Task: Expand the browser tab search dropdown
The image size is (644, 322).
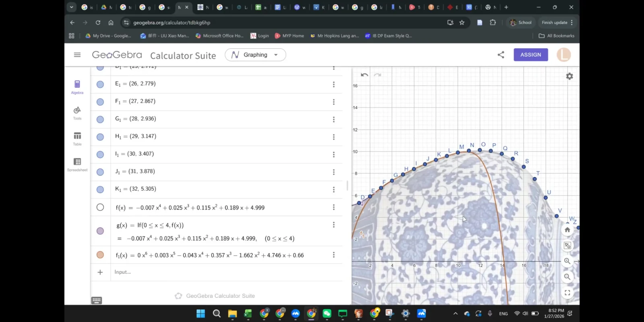Action: pyautogui.click(x=71, y=7)
